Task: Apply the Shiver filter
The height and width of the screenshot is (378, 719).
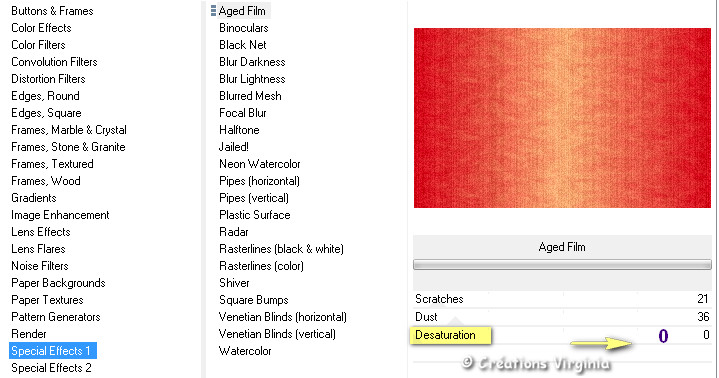Action: [234, 283]
